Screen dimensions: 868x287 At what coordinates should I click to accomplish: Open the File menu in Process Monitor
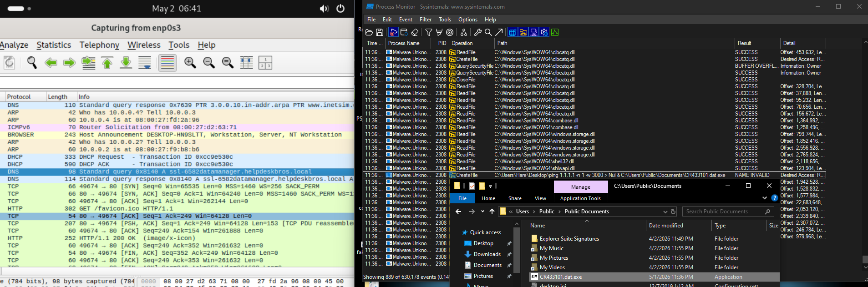(371, 20)
